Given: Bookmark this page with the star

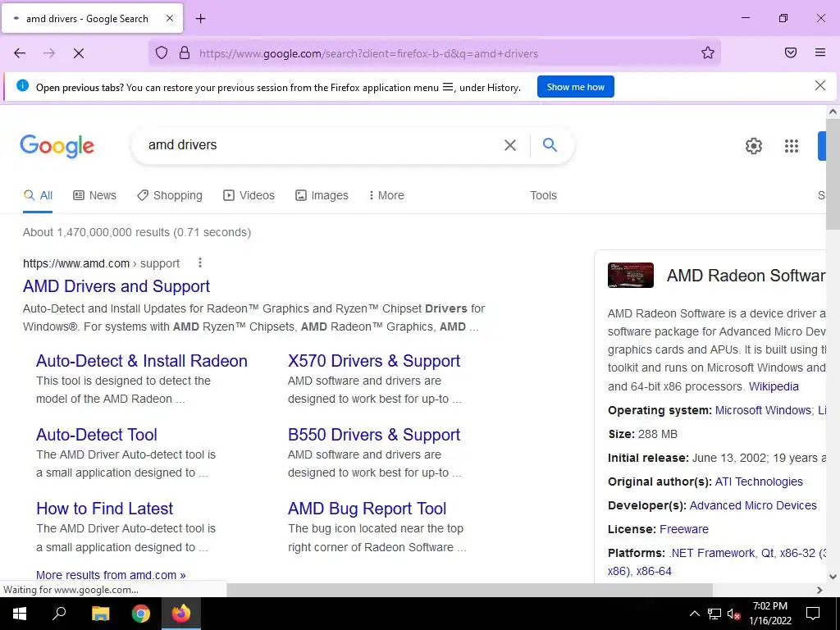Looking at the screenshot, I should point(708,52).
